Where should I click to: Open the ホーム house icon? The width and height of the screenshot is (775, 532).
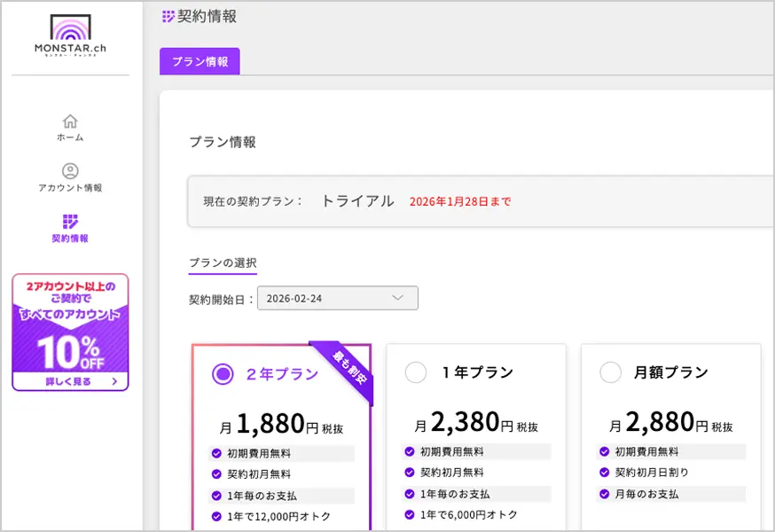[70, 121]
